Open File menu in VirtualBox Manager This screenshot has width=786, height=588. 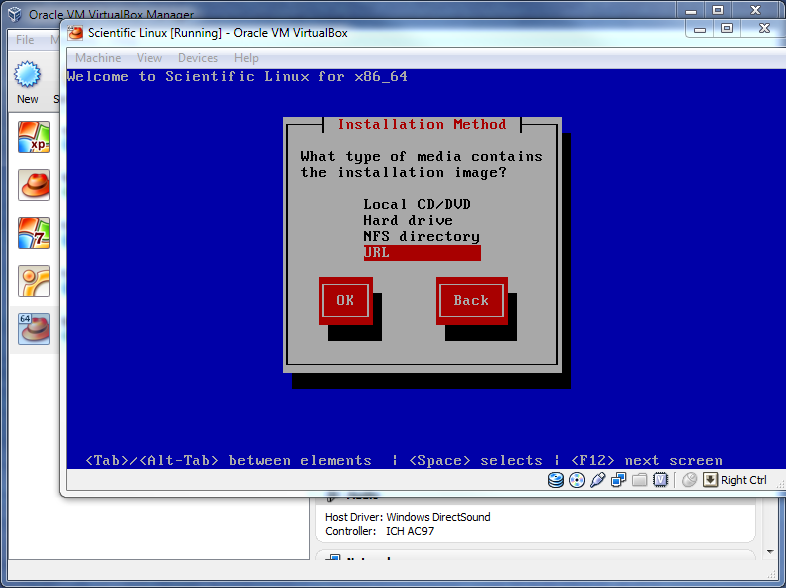coord(25,40)
